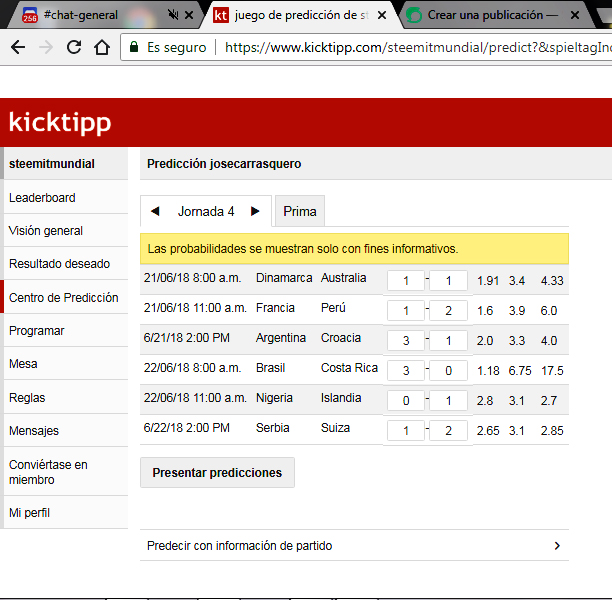612x600 pixels.
Task: Go to previous Jornada with left arrow
Action: tap(155, 211)
